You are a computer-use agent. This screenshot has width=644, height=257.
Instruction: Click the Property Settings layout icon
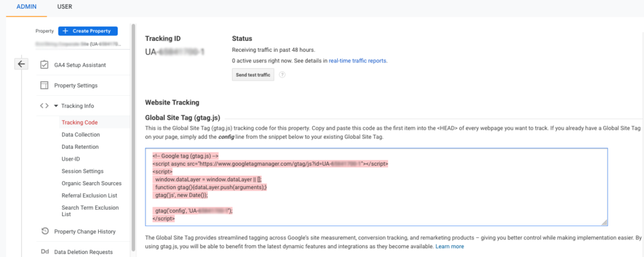pos(44,86)
